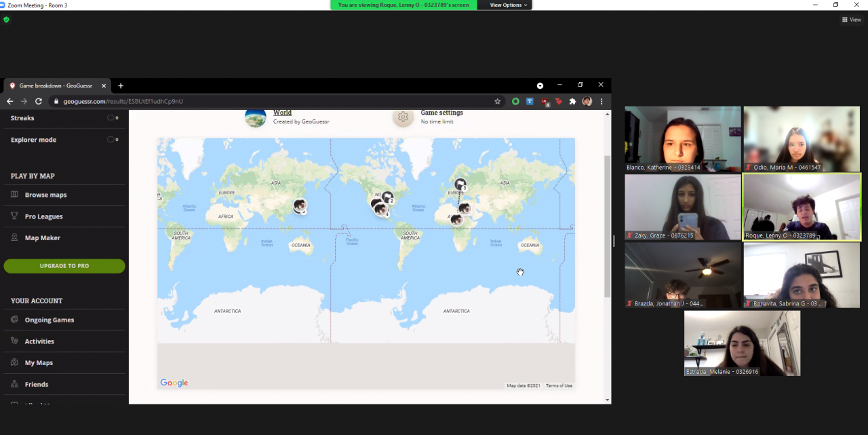Select Lenny Roque's video tile

802,207
